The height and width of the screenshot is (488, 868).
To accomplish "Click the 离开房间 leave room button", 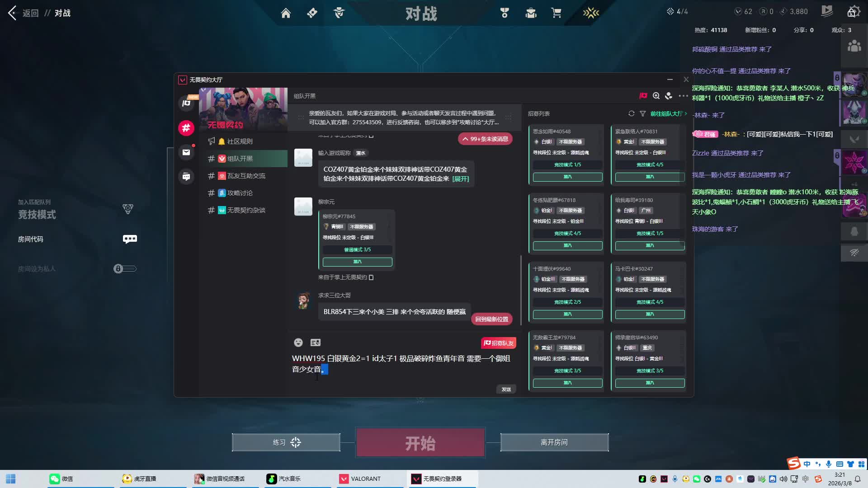I will (x=554, y=442).
